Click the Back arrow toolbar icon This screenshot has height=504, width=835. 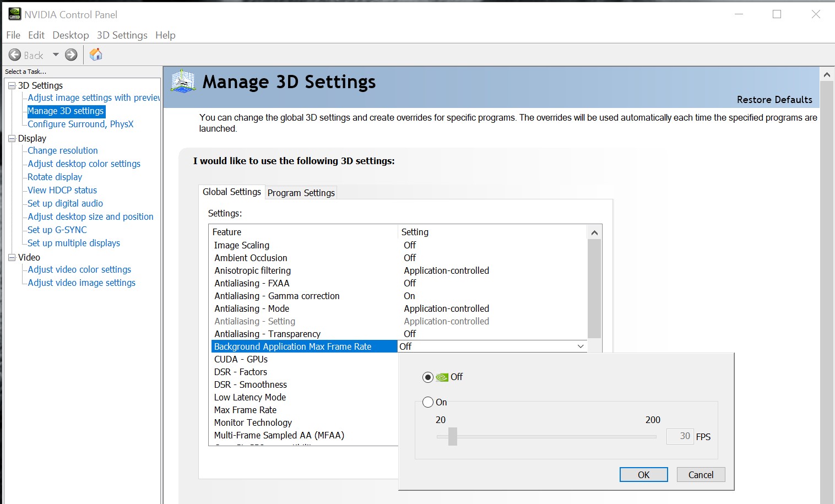15,55
